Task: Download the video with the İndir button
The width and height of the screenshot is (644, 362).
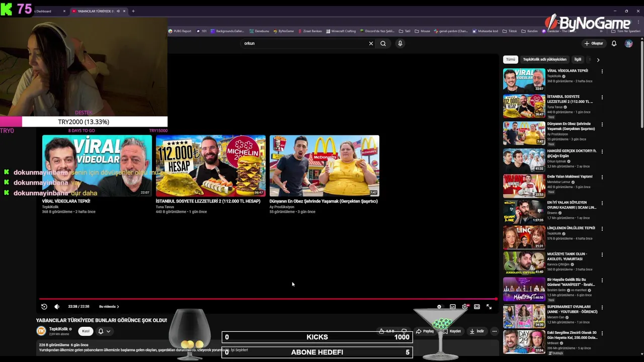Action: coord(477,331)
